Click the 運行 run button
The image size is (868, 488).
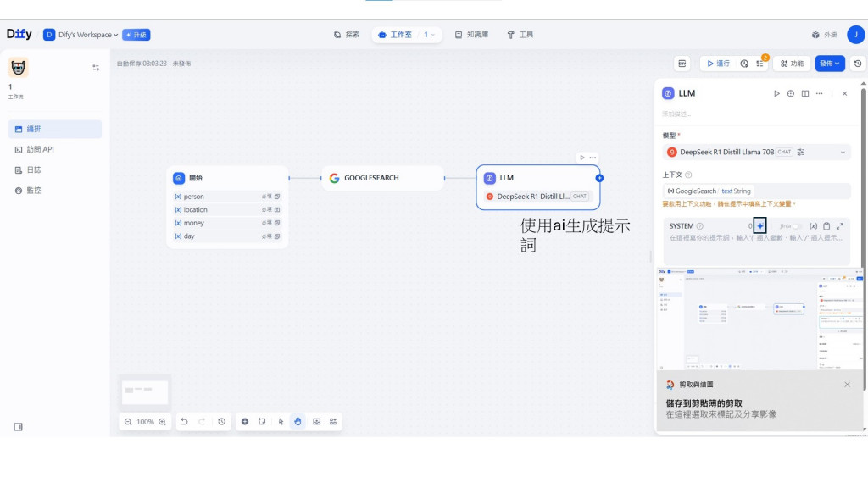coord(718,64)
